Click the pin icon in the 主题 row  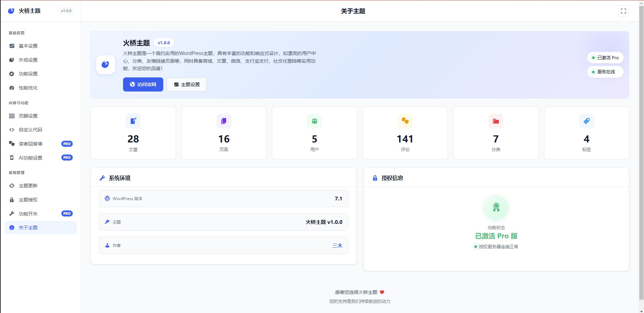pyautogui.click(x=107, y=222)
